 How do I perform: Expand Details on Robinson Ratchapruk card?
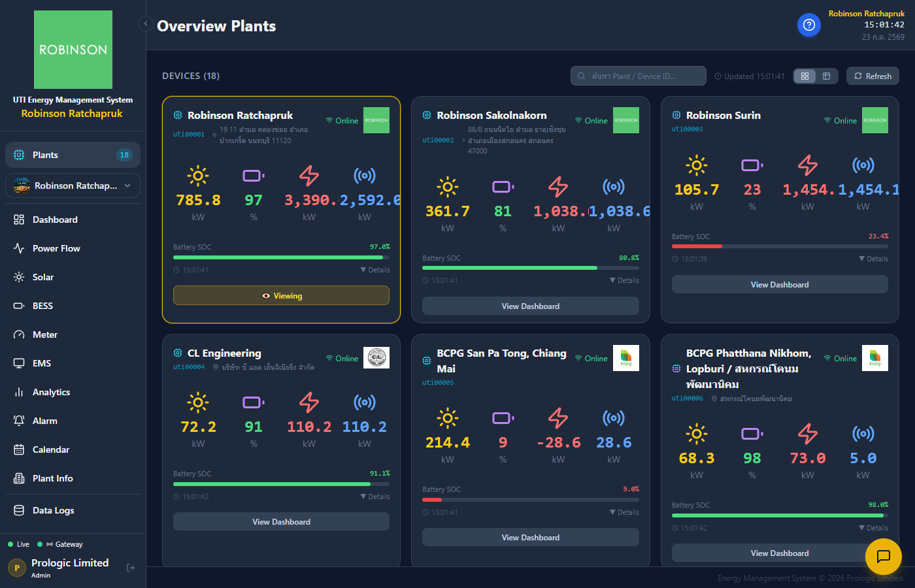[375, 270]
